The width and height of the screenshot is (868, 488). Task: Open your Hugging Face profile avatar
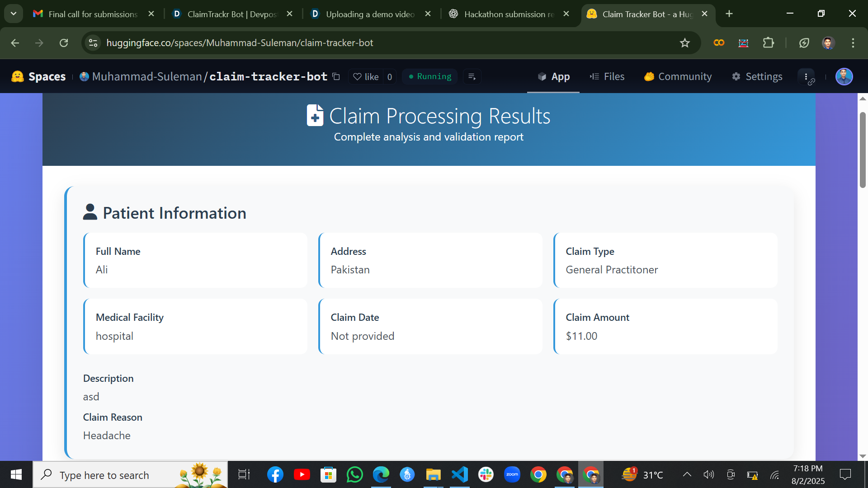point(844,76)
